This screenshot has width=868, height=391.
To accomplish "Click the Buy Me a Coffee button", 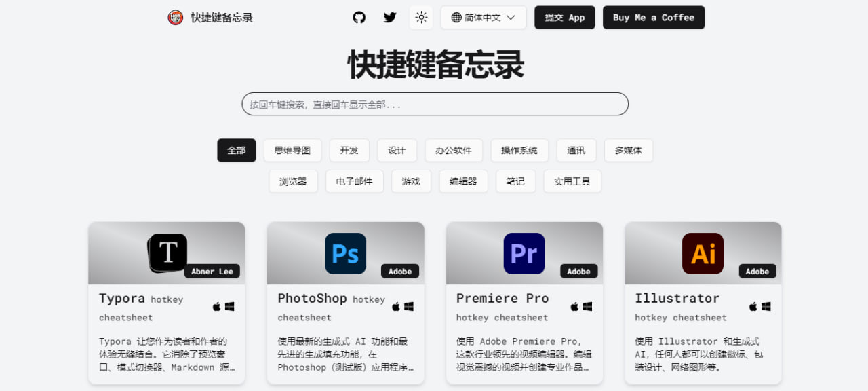I will click(x=654, y=18).
